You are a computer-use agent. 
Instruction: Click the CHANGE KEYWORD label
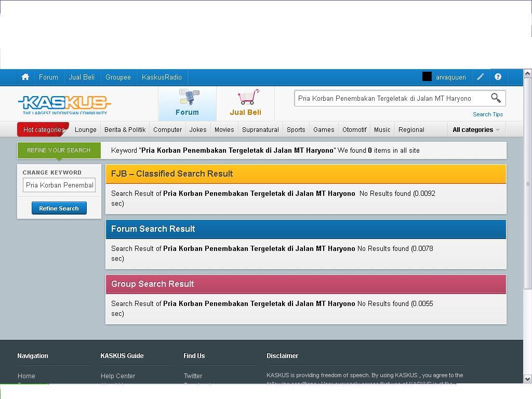52,172
